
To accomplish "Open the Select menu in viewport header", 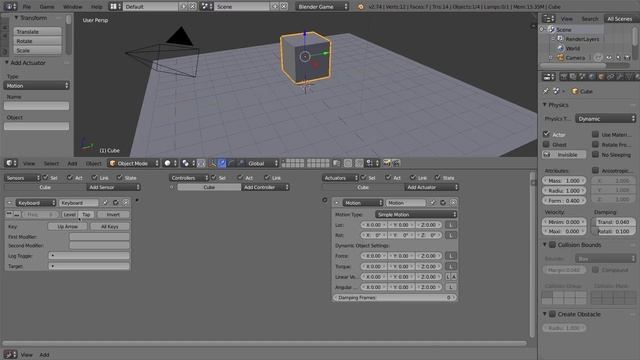I will pos(51,163).
